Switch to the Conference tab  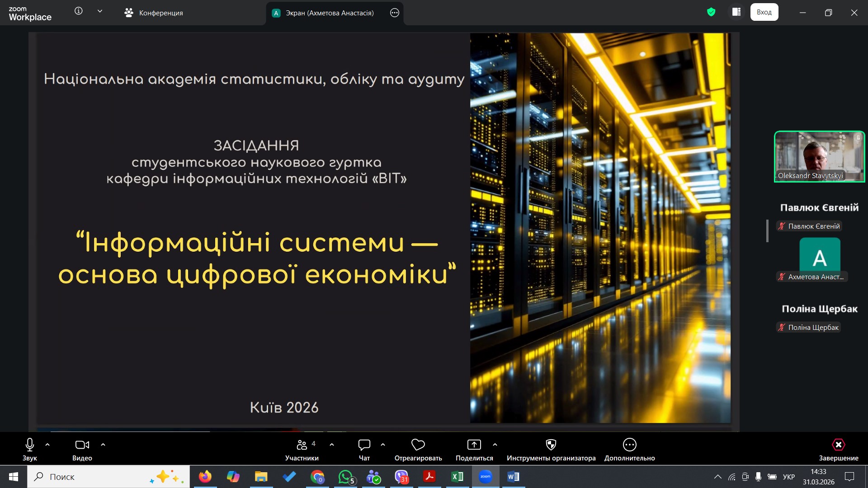(154, 13)
